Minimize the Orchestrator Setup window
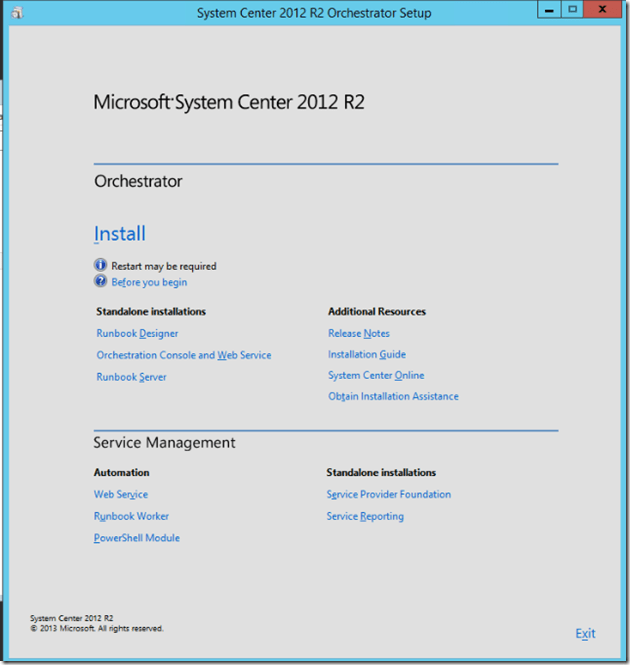This screenshot has width=630, height=665. [x=549, y=9]
